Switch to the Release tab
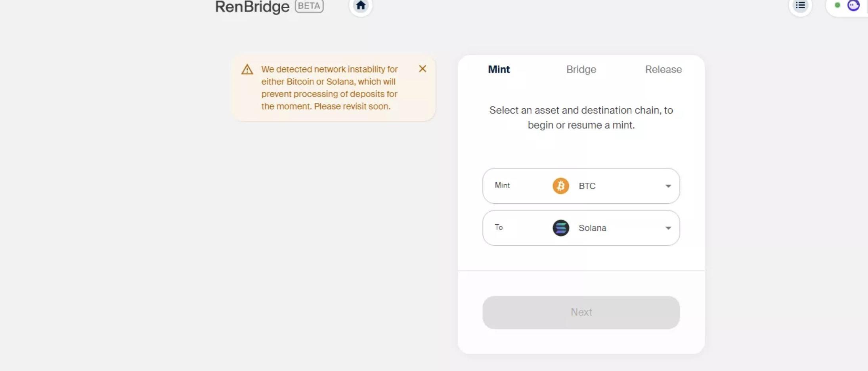The width and height of the screenshot is (868, 371). click(x=663, y=69)
